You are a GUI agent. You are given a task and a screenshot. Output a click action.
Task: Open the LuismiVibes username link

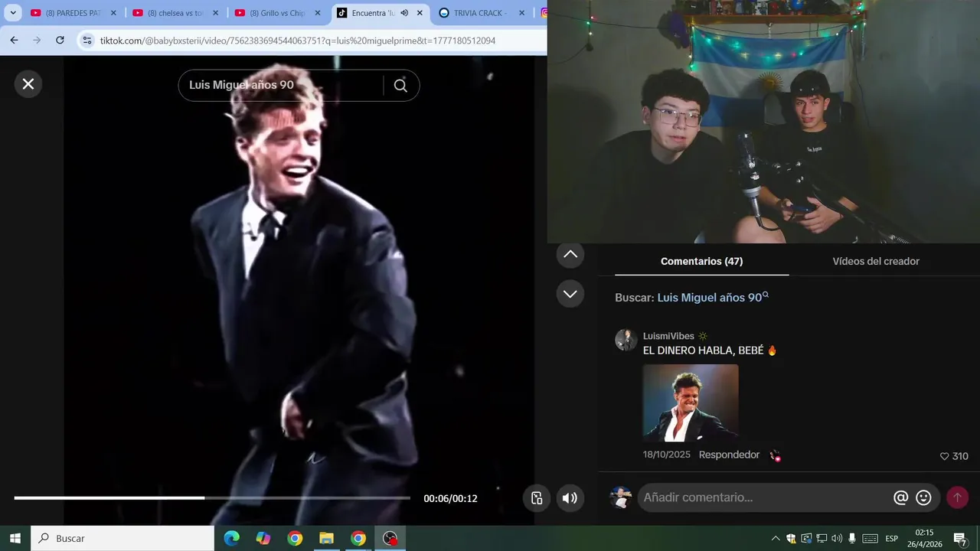click(x=668, y=336)
